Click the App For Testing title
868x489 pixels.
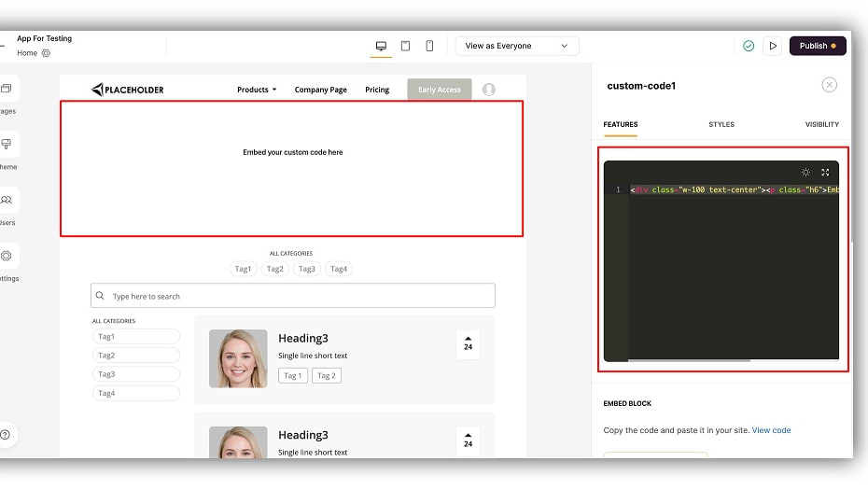(44, 38)
